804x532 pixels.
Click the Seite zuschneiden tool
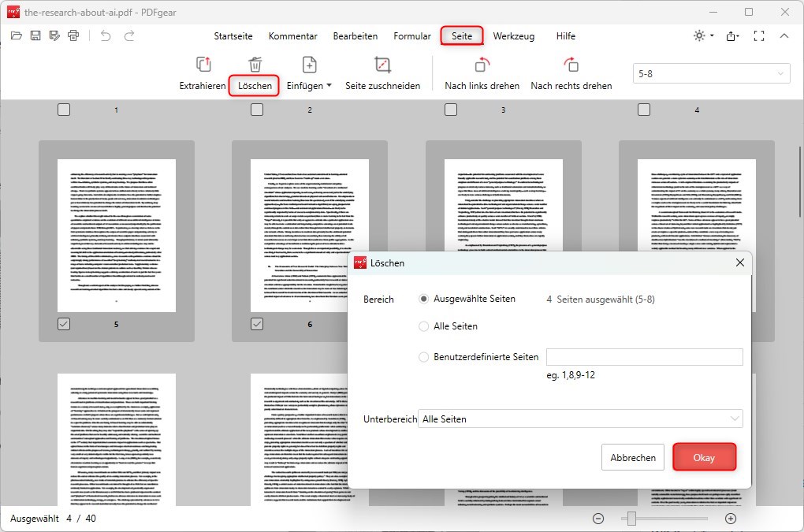point(383,73)
